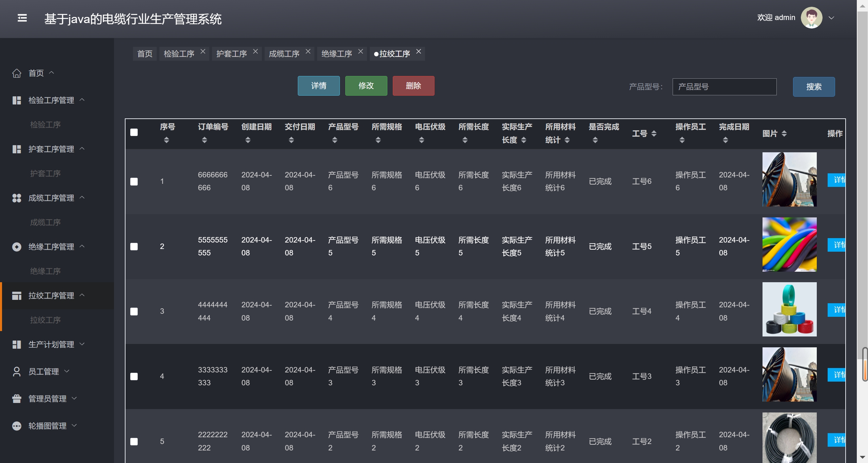The height and width of the screenshot is (463, 868).
Task: Click the 轮播图管理 chat bubble icon
Action: [x=17, y=426]
